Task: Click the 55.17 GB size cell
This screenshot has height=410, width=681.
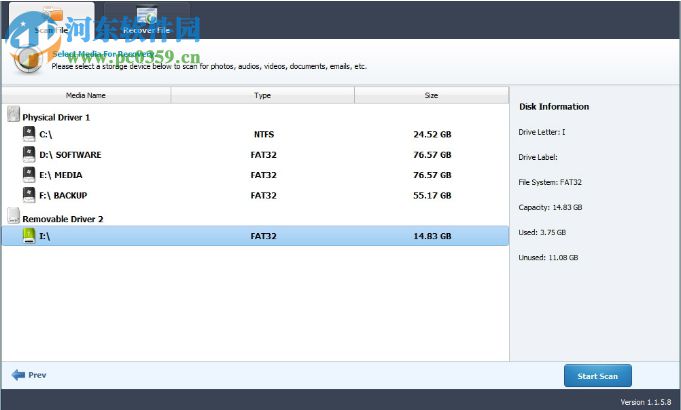Action: click(x=432, y=196)
